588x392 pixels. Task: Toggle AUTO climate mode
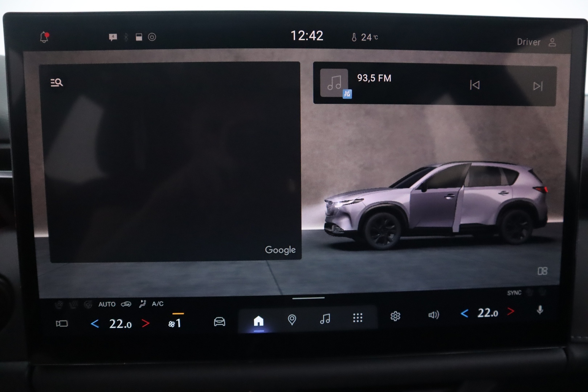[x=107, y=305]
